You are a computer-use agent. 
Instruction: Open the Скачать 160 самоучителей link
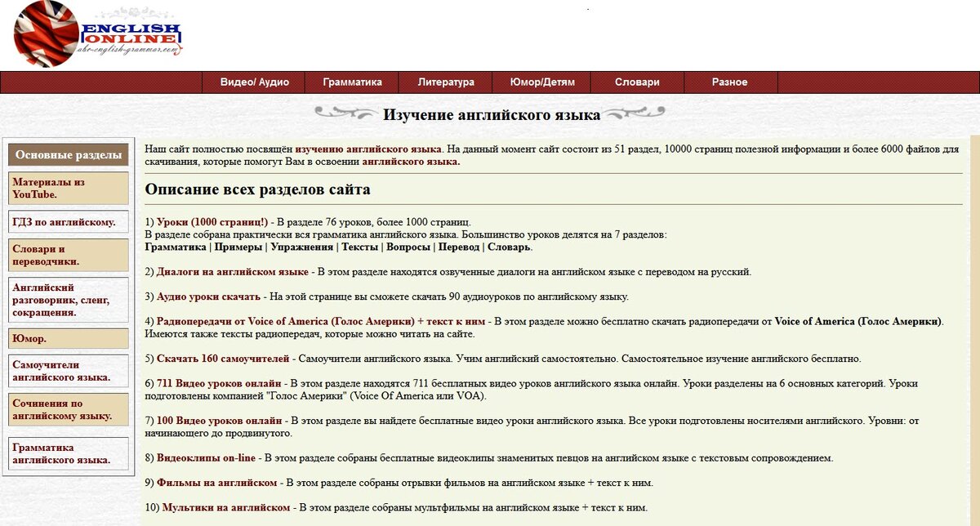coord(223,359)
